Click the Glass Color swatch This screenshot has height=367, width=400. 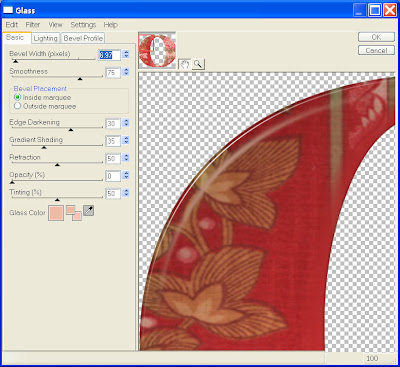[x=56, y=213]
